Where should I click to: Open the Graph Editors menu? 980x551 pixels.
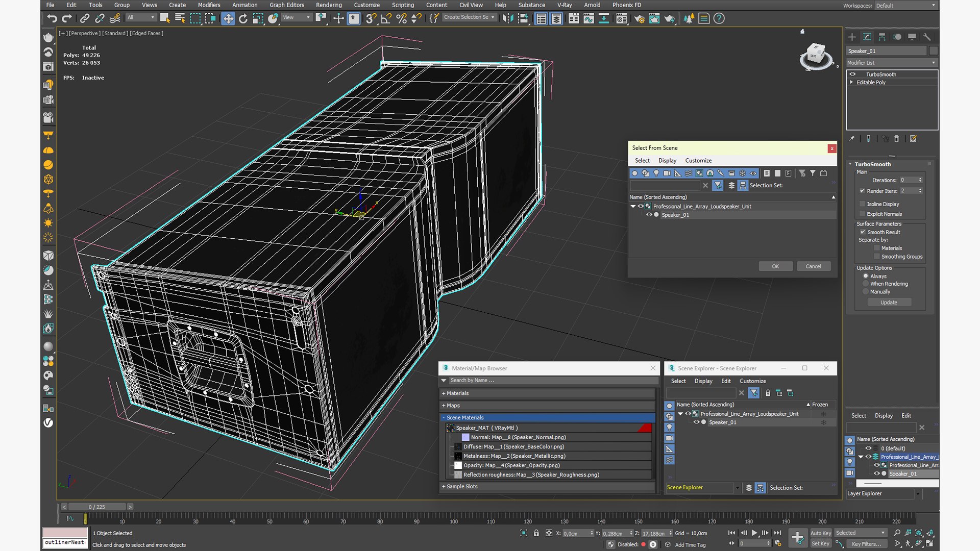287,5
